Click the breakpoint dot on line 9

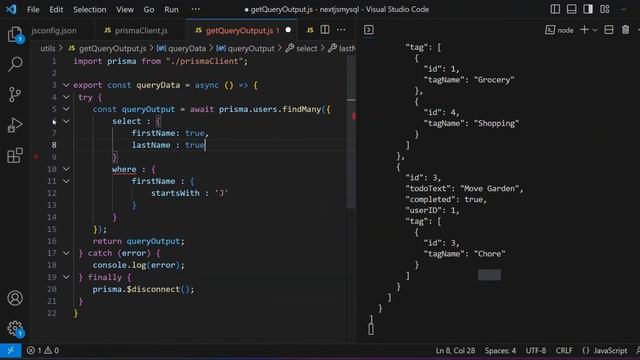[x=36, y=157]
